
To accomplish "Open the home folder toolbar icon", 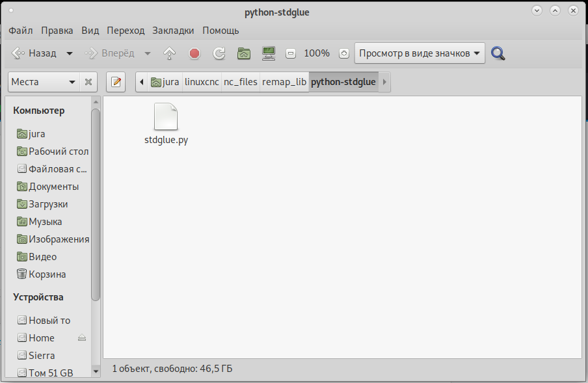I will [244, 53].
